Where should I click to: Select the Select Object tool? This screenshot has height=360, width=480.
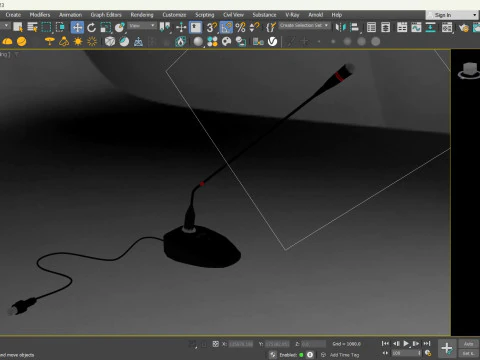click(18, 27)
